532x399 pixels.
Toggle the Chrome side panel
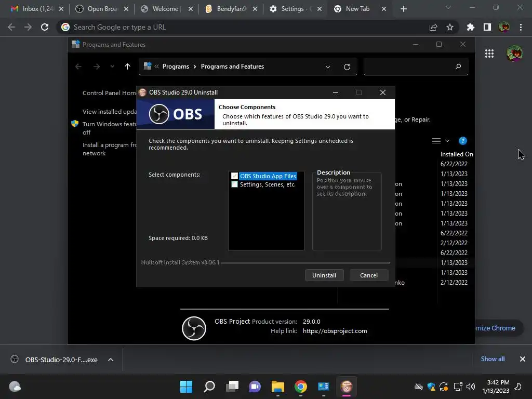[487, 27]
